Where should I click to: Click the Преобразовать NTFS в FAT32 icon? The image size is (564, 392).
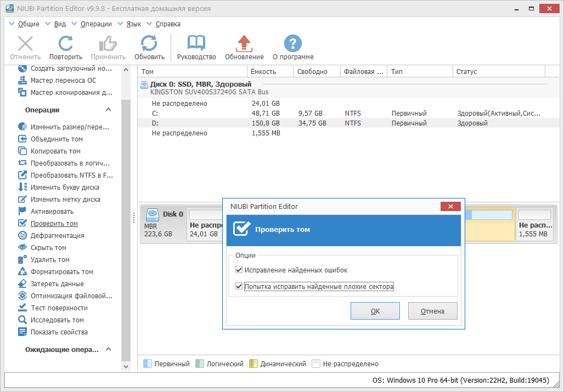coord(22,175)
